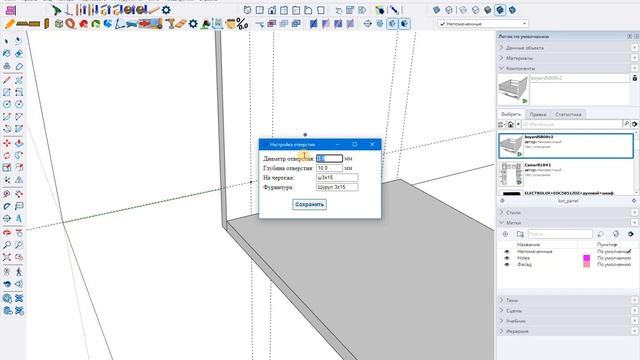Click the Диаметр отверстия input field
This screenshot has height=360, width=640.
[329, 158]
